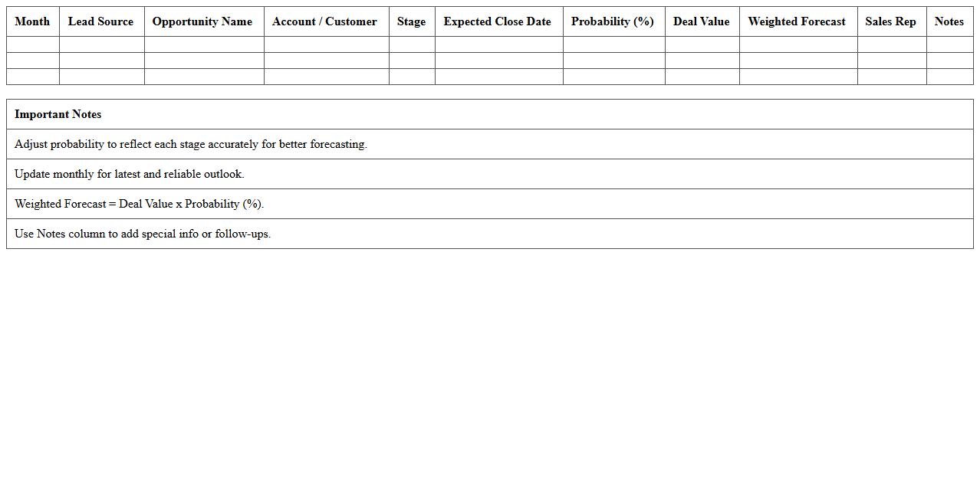Click the Opportunity Name header cell

click(202, 21)
